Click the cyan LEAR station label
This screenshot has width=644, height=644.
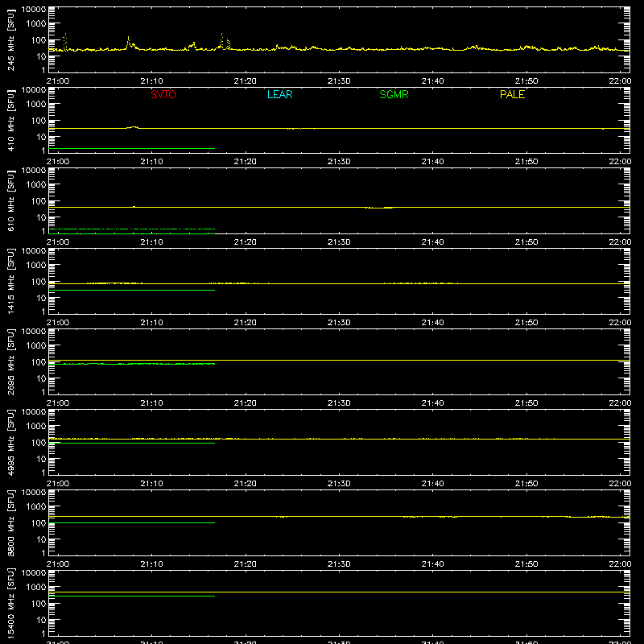tap(279, 94)
